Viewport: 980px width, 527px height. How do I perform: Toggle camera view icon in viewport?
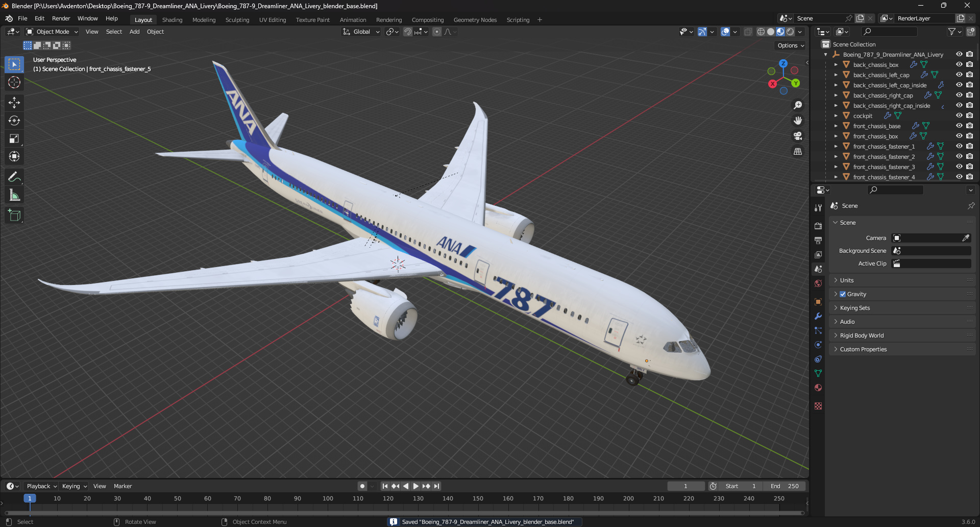797,136
